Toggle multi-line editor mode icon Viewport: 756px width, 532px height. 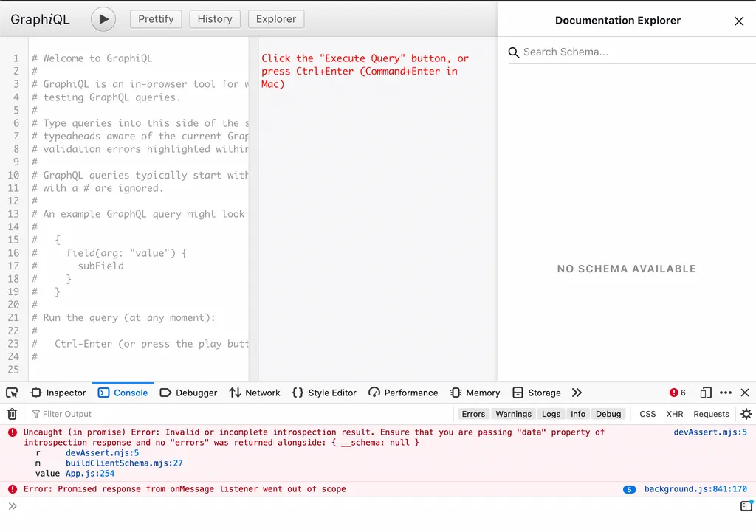(746, 506)
